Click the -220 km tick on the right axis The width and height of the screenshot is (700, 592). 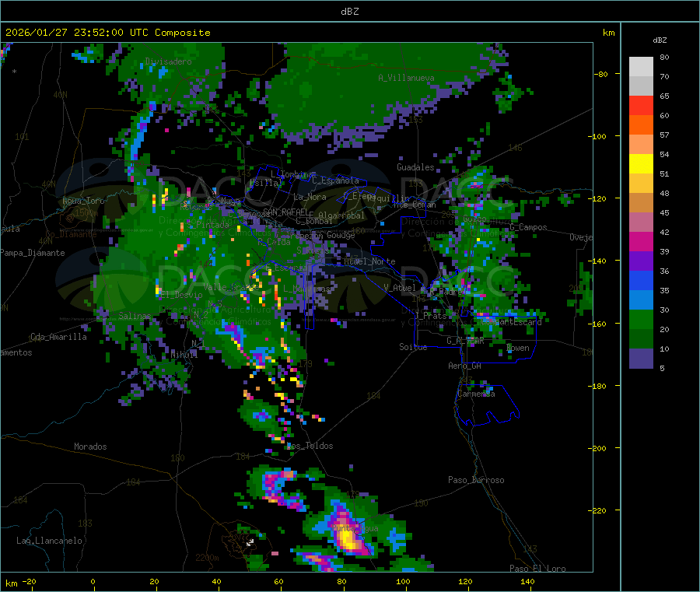click(598, 510)
